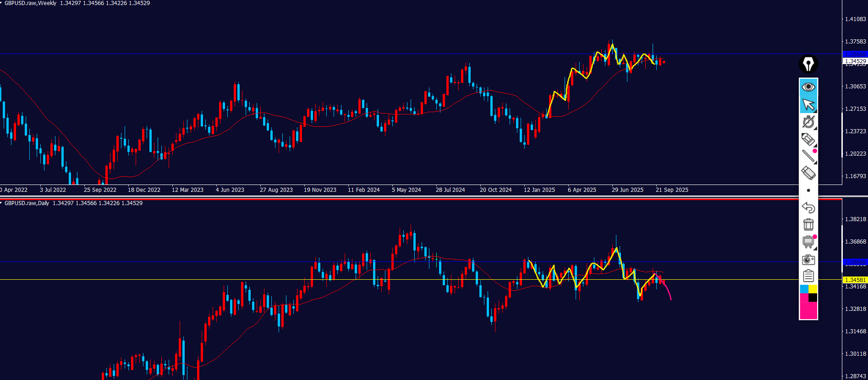Select the highlighter marker tool
Viewport: 868px width, 380px height.
tap(808, 139)
